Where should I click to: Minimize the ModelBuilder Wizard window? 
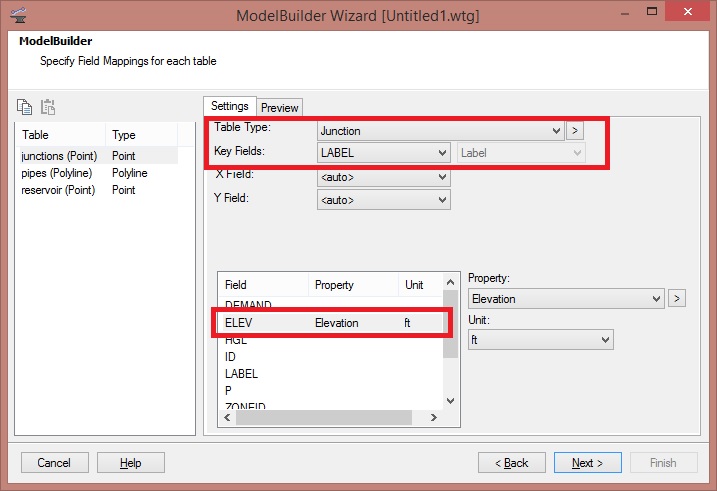coord(625,12)
